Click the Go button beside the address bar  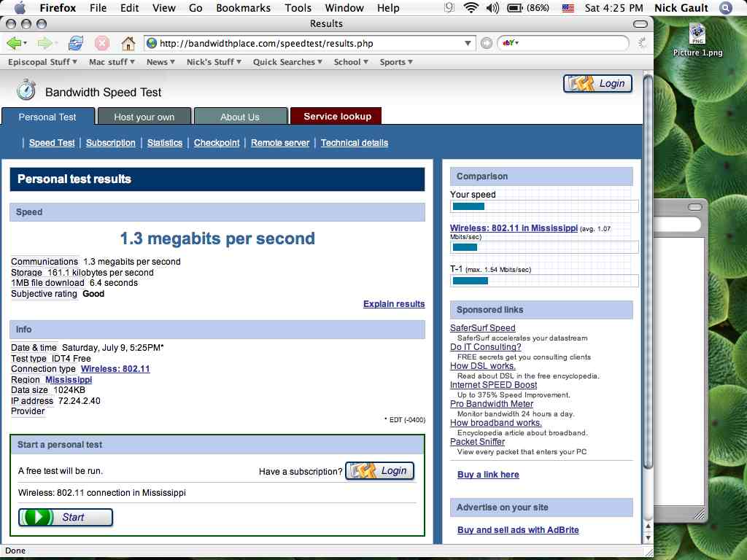(486, 43)
